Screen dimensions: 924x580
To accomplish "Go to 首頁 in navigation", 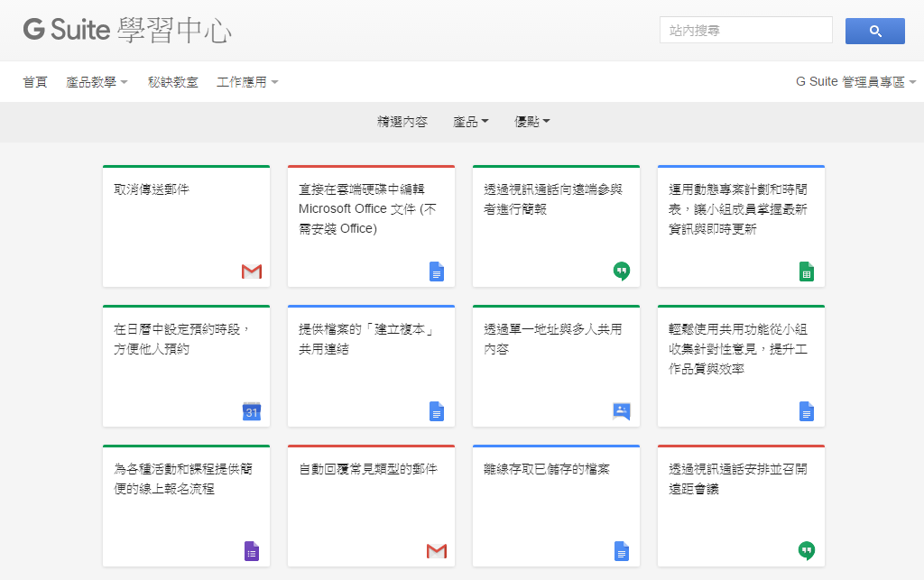I will tap(35, 82).
